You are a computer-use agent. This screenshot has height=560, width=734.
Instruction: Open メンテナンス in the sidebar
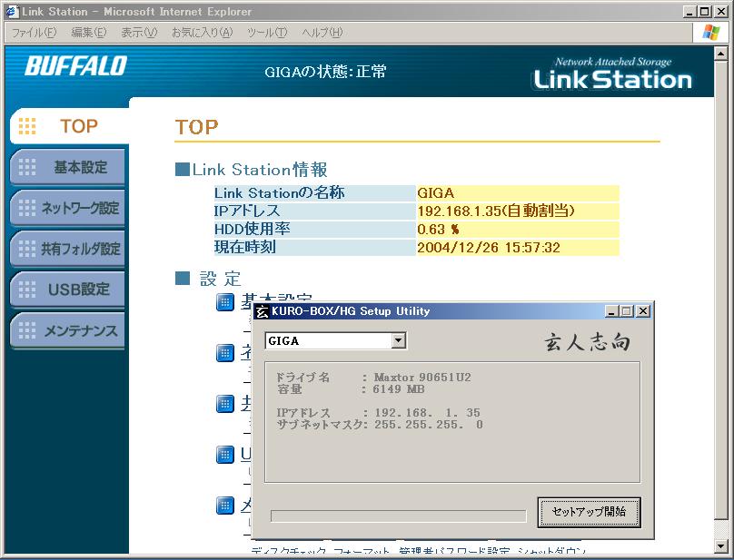(67, 330)
